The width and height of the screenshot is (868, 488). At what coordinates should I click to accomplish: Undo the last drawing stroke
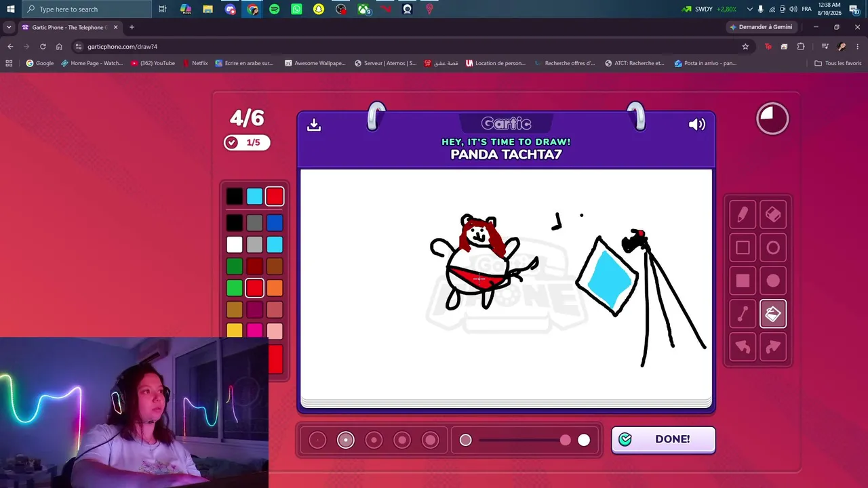click(743, 347)
